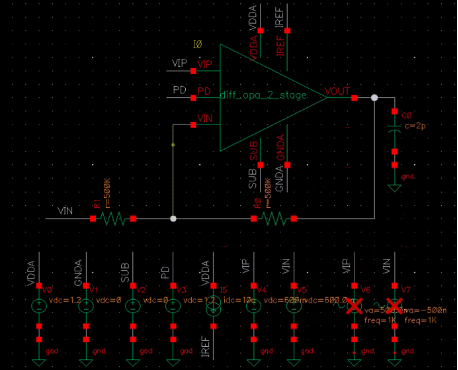This screenshot has width=458, height=370.
Task: Select resistor R0 in the feedback path
Action: [274, 219]
